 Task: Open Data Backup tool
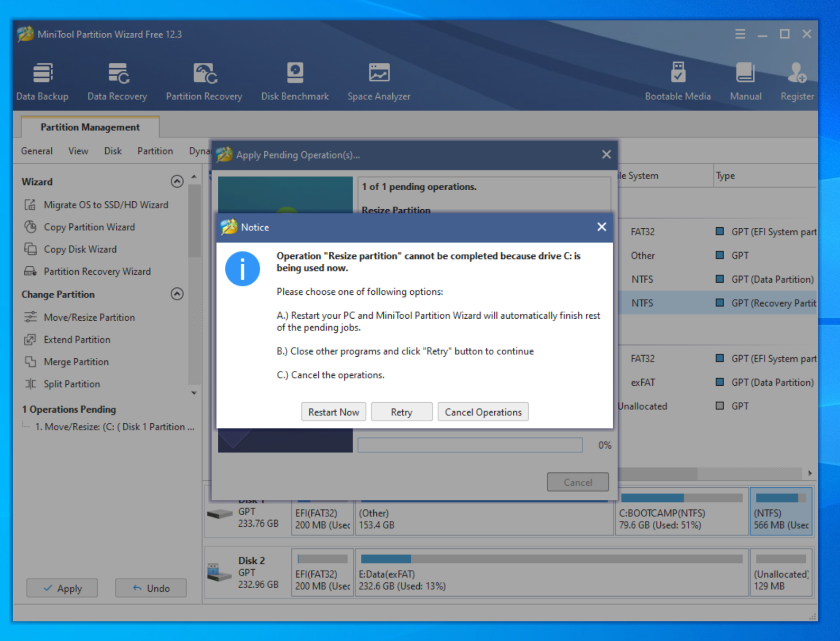click(42, 81)
